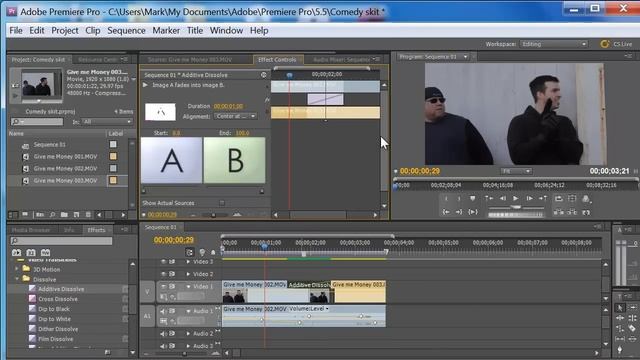Collapse the Video 1 track

coord(188,287)
